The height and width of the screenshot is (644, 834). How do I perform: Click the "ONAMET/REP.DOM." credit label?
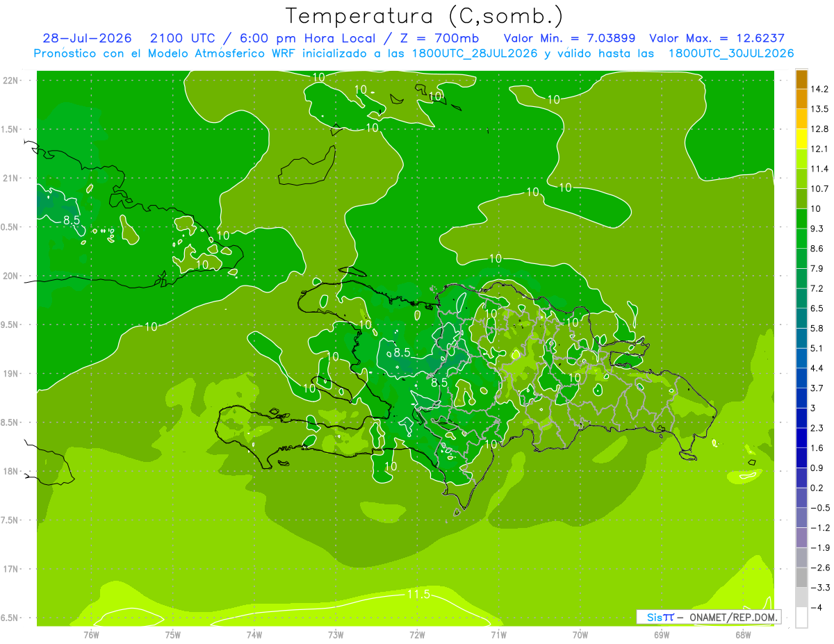(x=732, y=617)
